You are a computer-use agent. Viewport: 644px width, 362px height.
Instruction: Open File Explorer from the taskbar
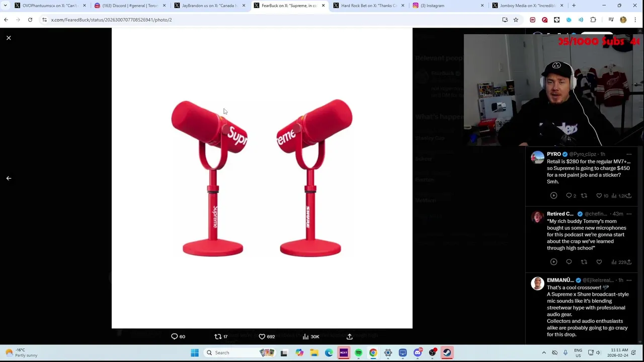pyautogui.click(x=314, y=352)
